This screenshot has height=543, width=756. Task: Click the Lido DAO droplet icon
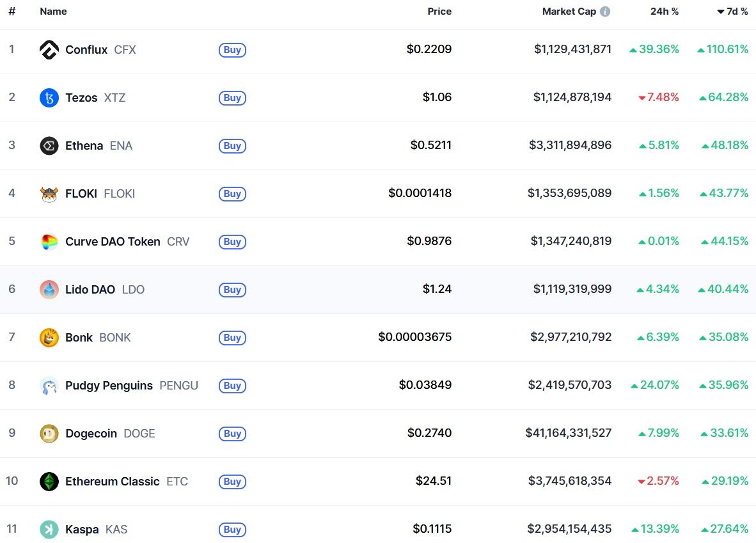pyautogui.click(x=49, y=289)
